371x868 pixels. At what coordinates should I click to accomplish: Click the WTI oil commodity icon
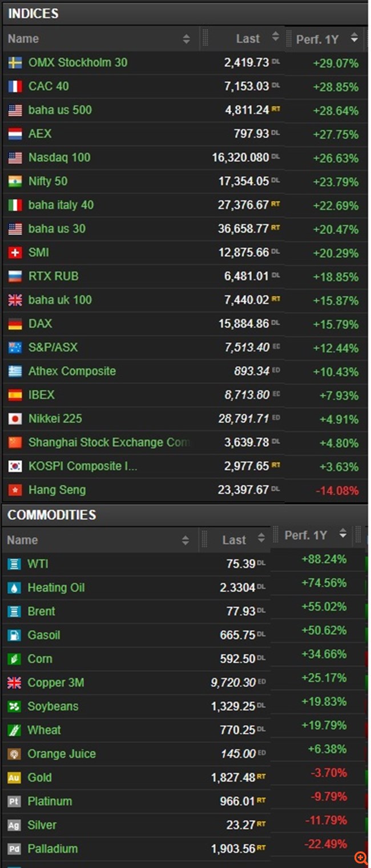click(x=14, y=564)
